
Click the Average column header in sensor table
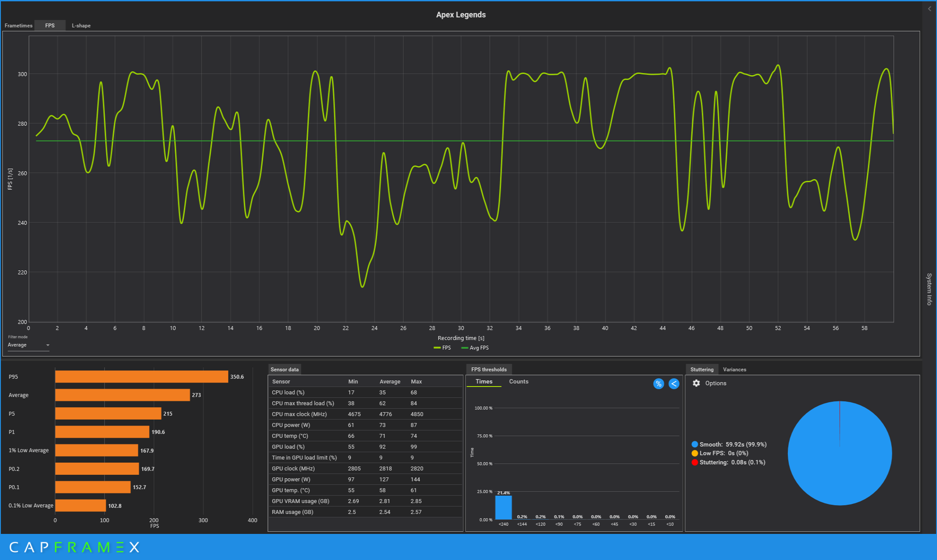pyautogui.click(x=390, y=382)
